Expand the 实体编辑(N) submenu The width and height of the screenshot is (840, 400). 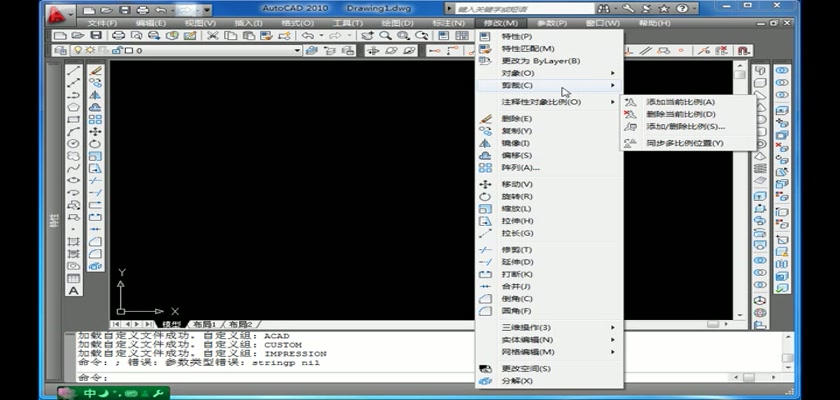550,339
